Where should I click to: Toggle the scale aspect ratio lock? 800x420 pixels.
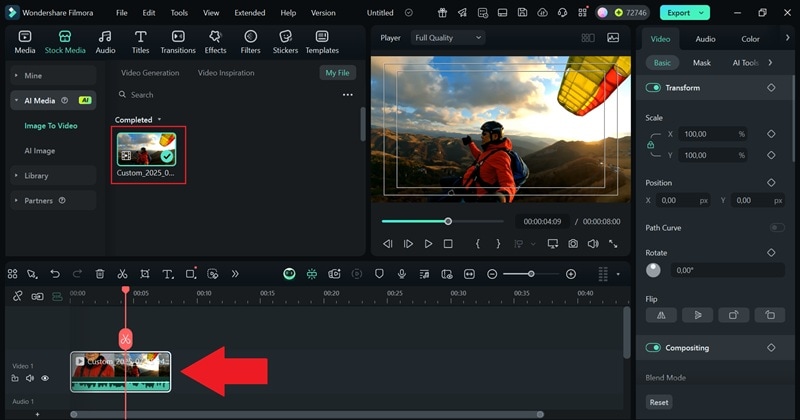coord(651,144)
